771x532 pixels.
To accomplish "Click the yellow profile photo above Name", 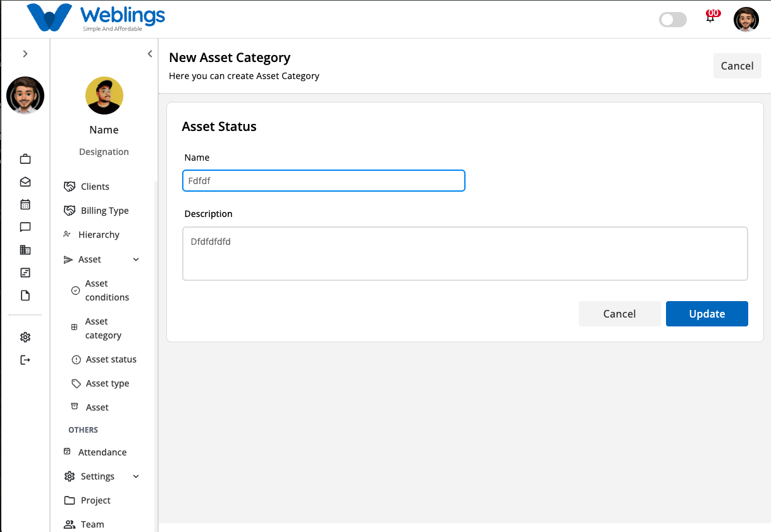I will [104, 96].
